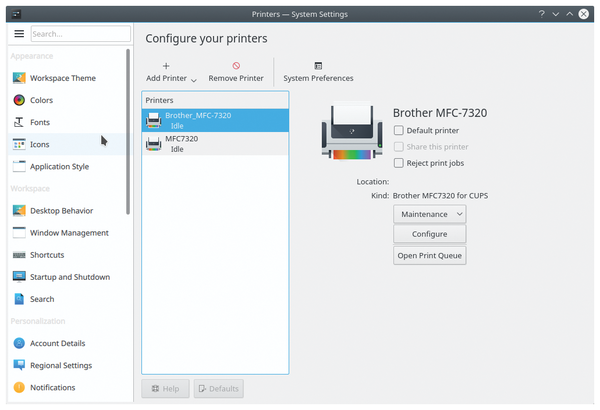
Task: Click the Fonts icon in the sidebar
Action: (x=19, y=122)
